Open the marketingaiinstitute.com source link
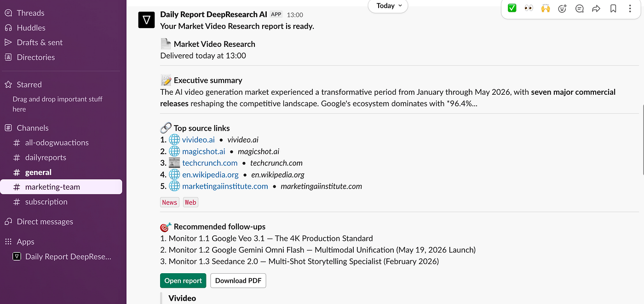 225,186
